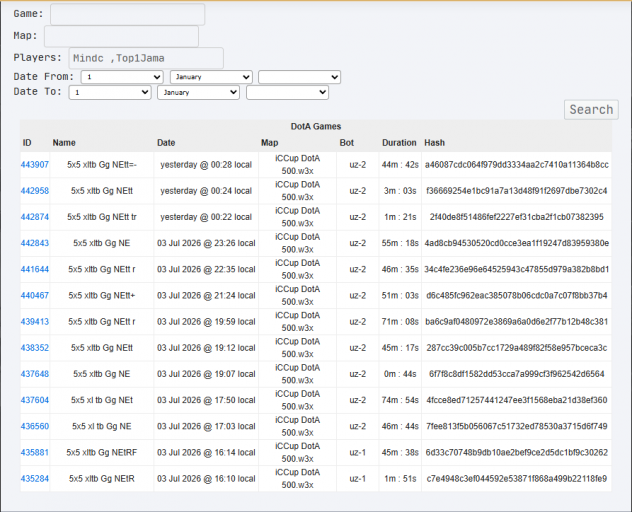Click duration '1m : 51s'
The height and width of the screenshot is (512, 632).
click(400, 479)
